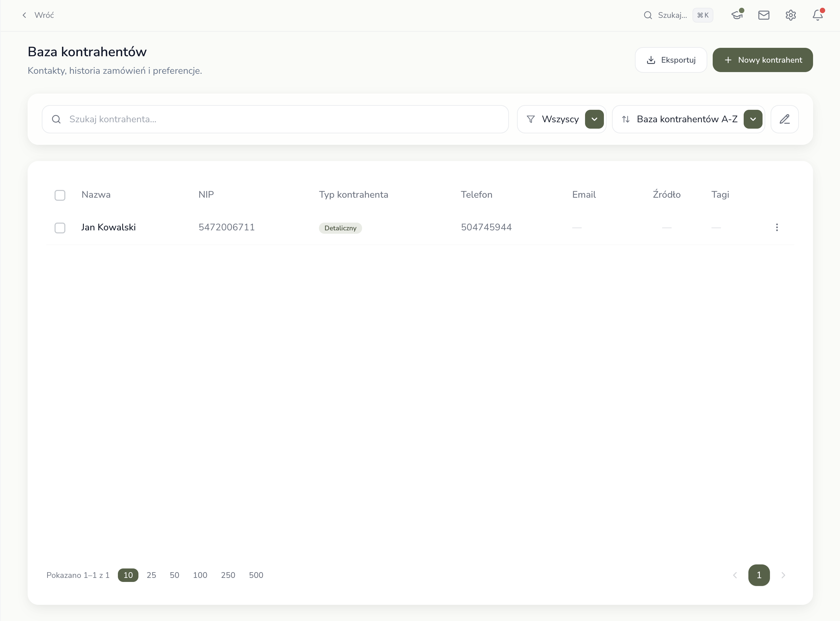The height and width of the screenshot is (621, 840).
Task: Click the Eksportuj button
Action: tap(671, 60)
